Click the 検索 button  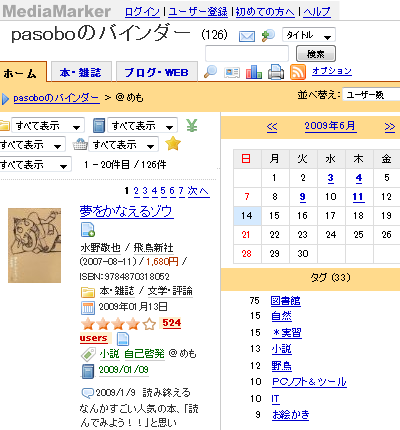pos(316,54)
